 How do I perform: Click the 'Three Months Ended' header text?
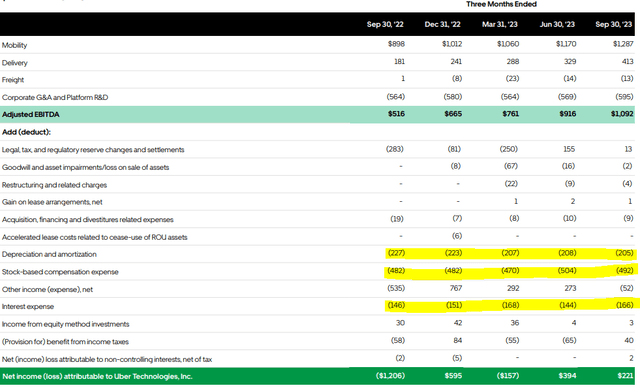coord(501,4)
